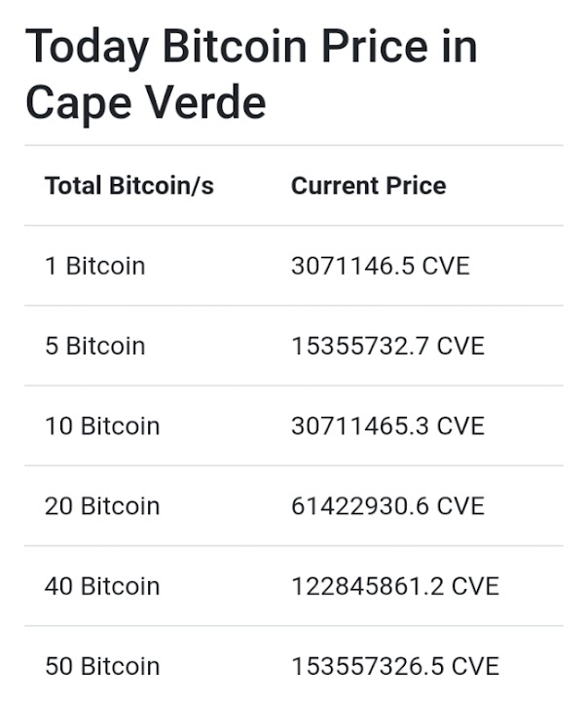Click the '5 Bitcoin' table cell
This screenshot has height=701, width=588.
point(94,346)
